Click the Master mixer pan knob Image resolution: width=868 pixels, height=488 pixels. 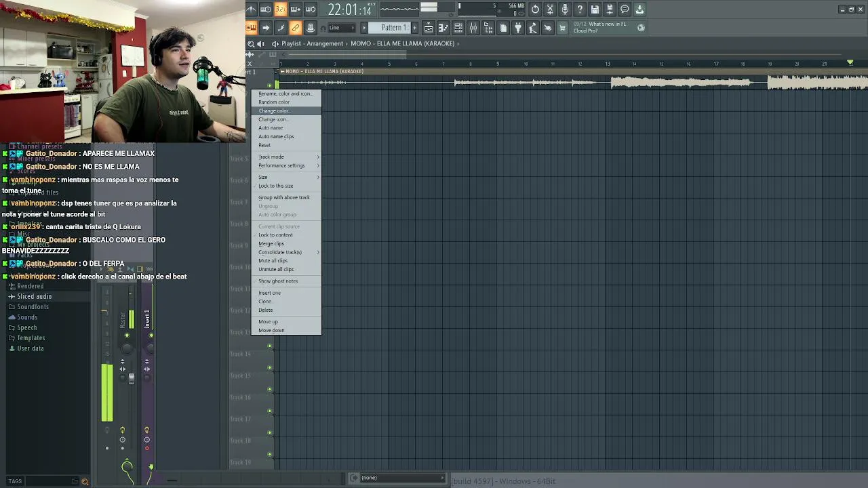pyautogui.click(x=127, y=347)
